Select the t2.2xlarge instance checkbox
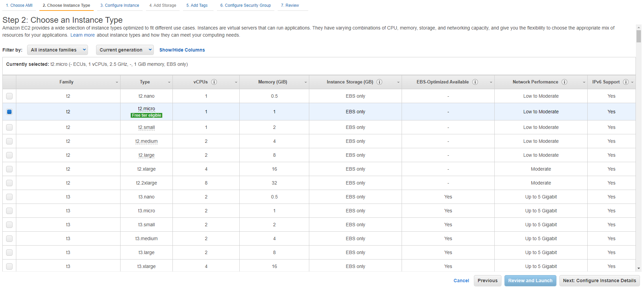 [x=9, y=183]
